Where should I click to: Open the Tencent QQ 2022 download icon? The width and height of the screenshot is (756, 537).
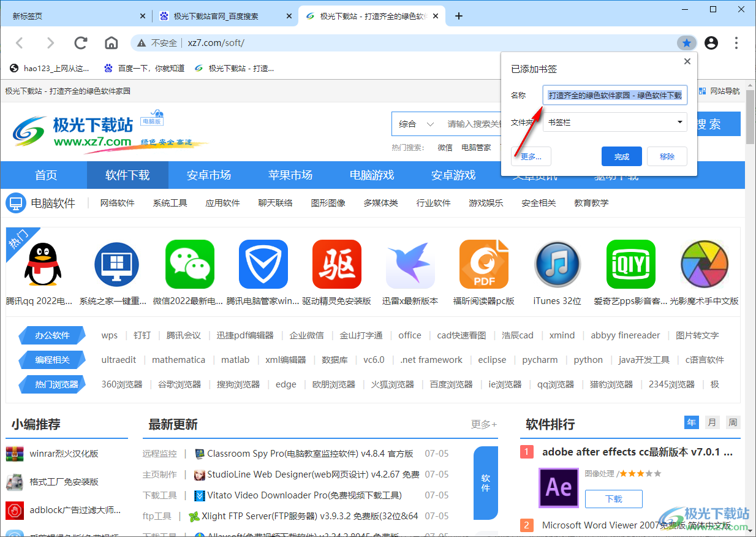click(x=43, y=264)
